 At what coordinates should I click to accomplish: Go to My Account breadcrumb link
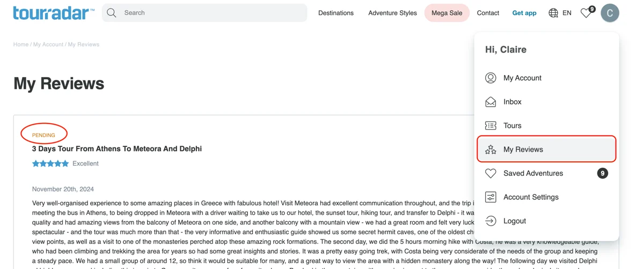click(x=48, y=44)
